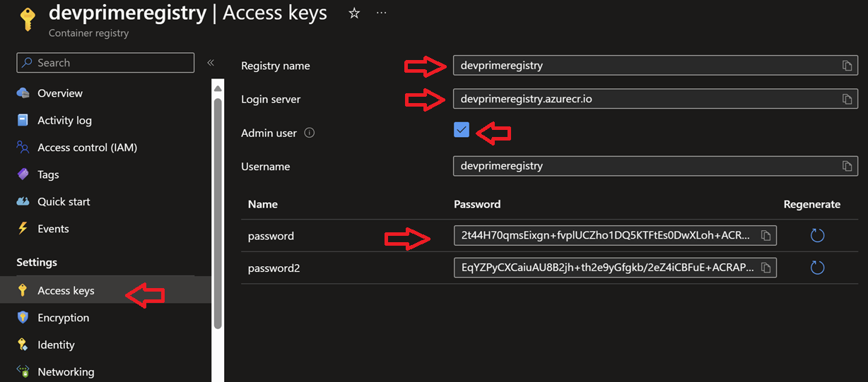
Task: Click the Identity key icon
Action: [x=23, y=345]
